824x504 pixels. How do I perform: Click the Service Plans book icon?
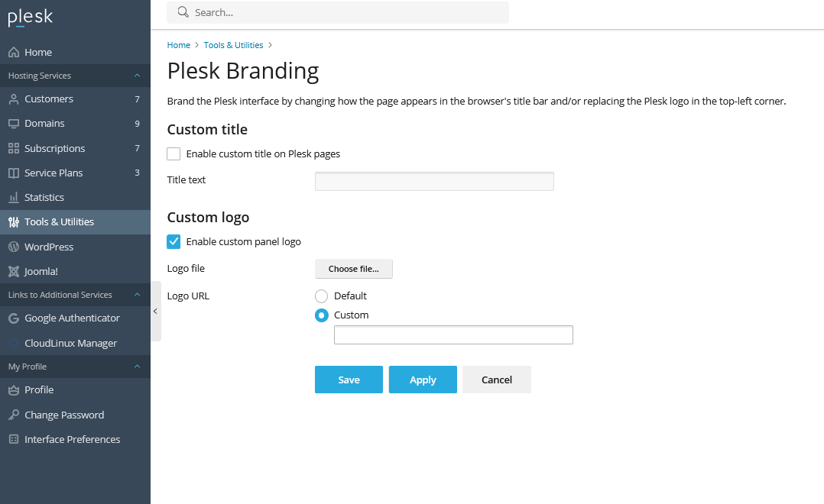pyautogui.click(x=14, y=173)
